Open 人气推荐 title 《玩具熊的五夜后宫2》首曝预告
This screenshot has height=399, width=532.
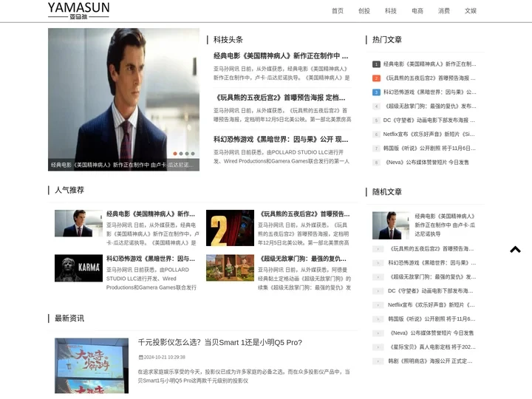point(304,214)
